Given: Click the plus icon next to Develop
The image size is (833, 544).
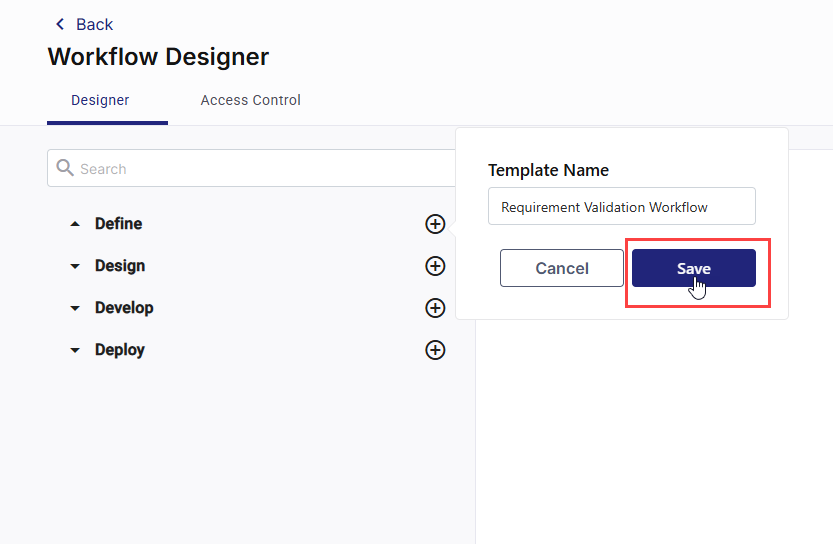Looking at the screenshot, I should 435,308.
